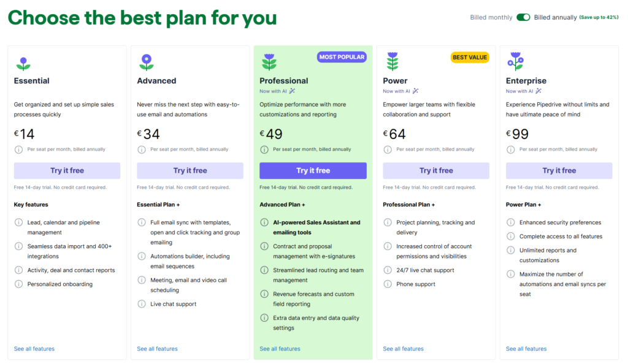The image size is (628, 364).
Task: Start a free trial of Professional
Action: tap(313, 170)
